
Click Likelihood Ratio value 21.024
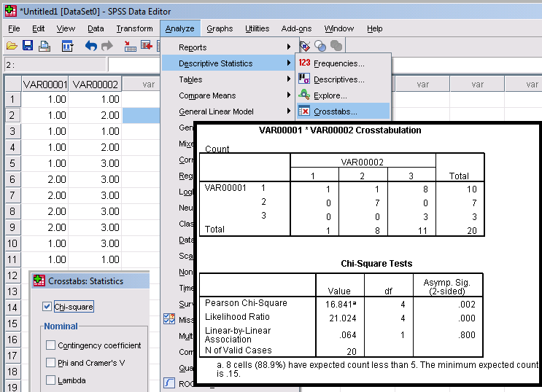pos(343,318)
